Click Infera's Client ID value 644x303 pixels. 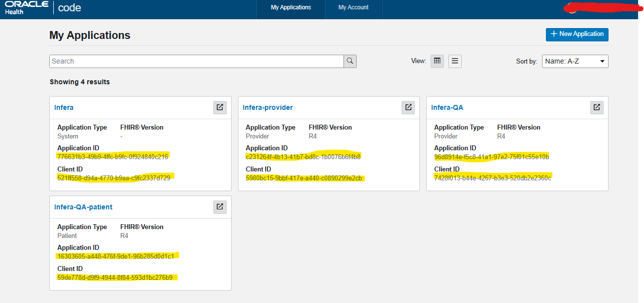click(x=114, y=178)
